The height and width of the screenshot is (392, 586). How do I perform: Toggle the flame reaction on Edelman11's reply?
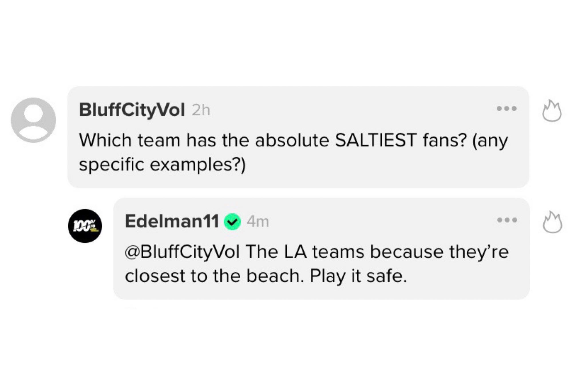pyautogui.click(x=552, y=223)
